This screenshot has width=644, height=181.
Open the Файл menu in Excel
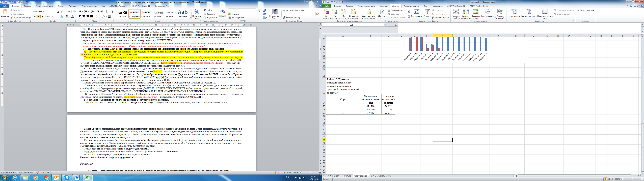coord(327,6)
